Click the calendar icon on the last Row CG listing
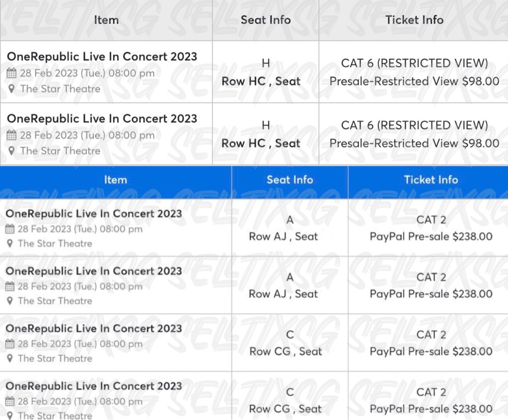The width and height of the screenshot is (508, 420). [10, 401]
